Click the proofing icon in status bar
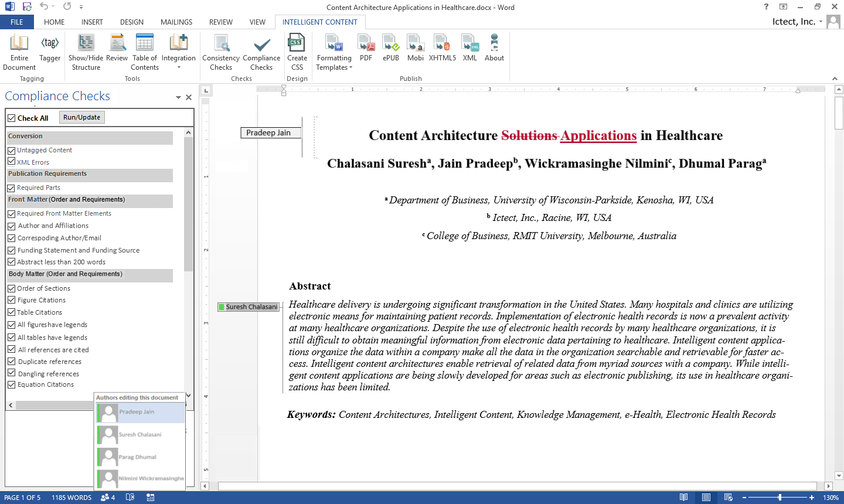 [x=130, y=498]
